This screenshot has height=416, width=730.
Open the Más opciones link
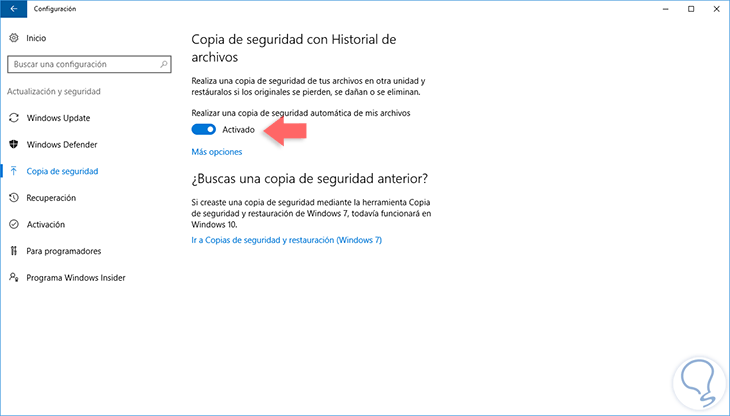point(216,152)
